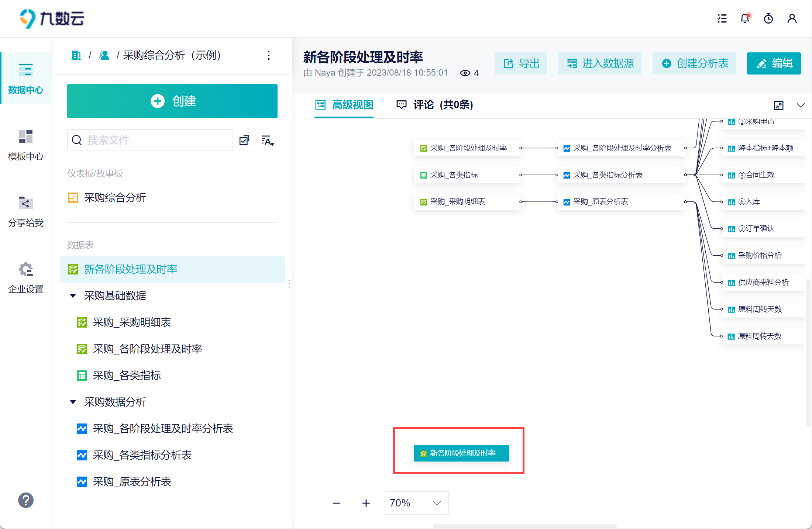Click the sort files icon
This screenshot has width=812, height=529.
point(268,140)
